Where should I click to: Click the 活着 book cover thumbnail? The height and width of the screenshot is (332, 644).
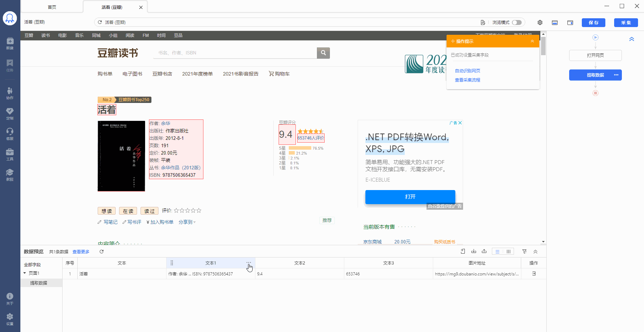[121, 156]
